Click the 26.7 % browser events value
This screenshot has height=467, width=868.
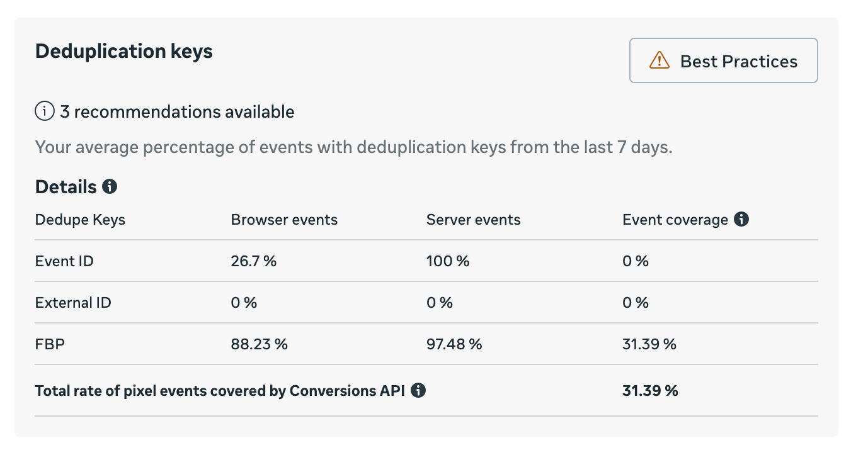[253, 261]
